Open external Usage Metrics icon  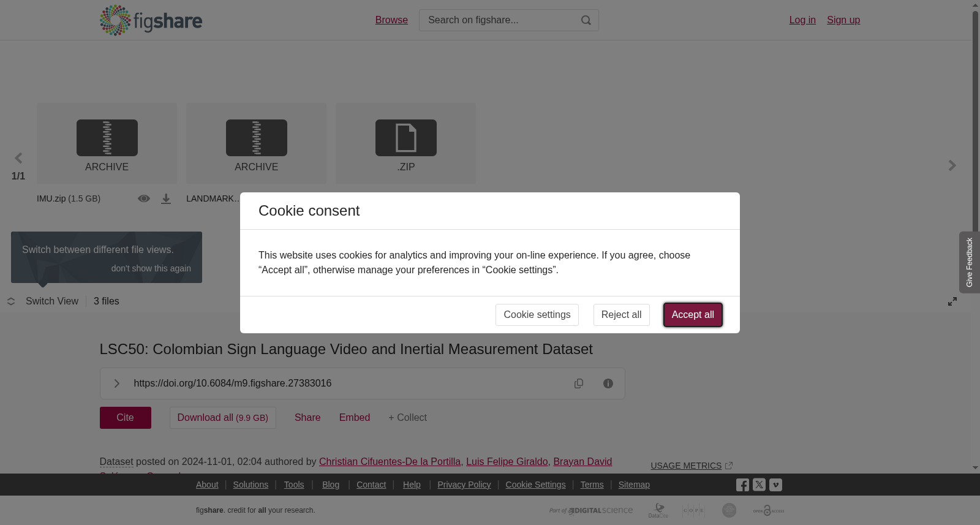pyautogui.click(x=729, y=466)
